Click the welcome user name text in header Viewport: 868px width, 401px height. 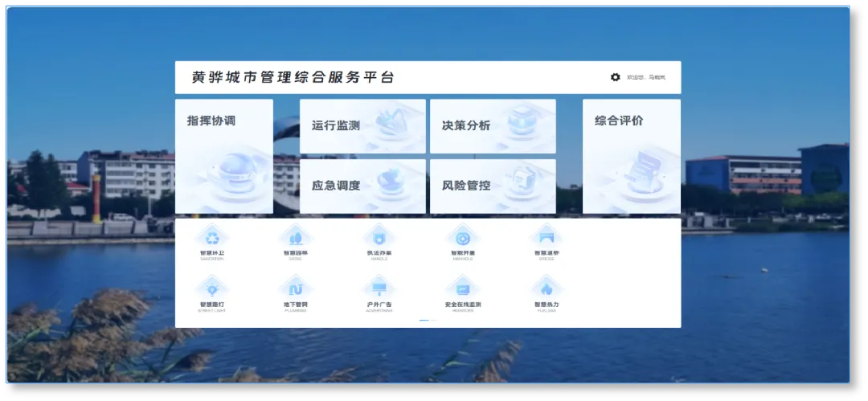click(x=646, y=77)
